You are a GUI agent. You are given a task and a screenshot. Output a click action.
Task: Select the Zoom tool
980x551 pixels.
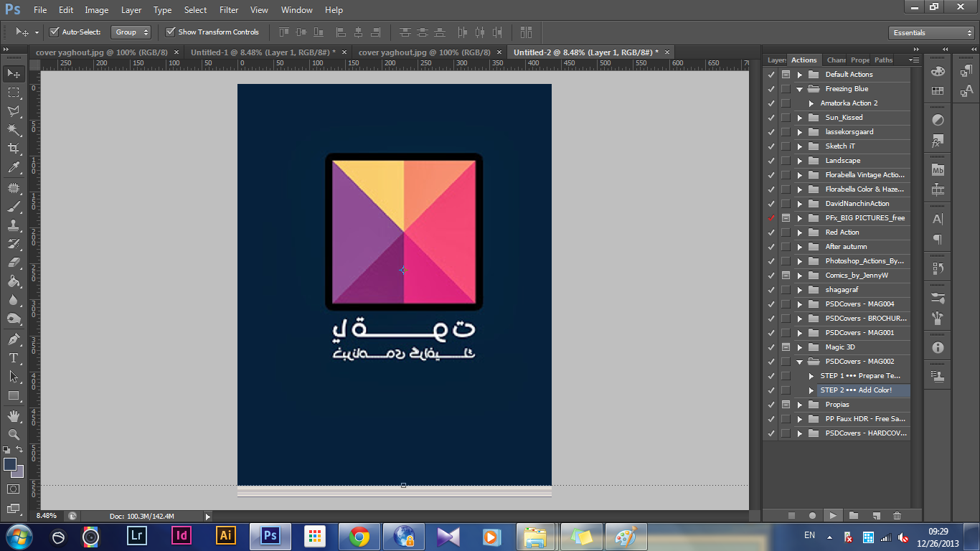[13, 434]
